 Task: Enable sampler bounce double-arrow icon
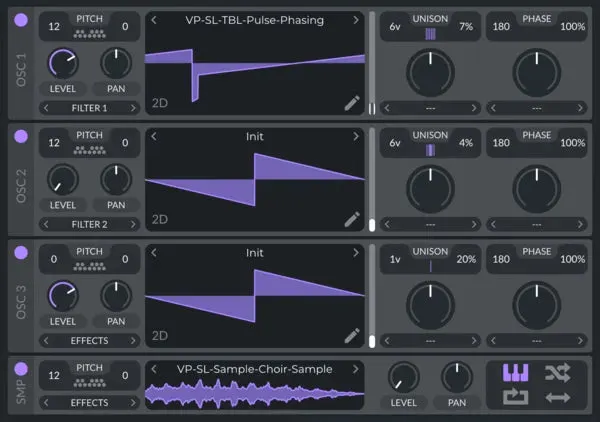point(558,398)
